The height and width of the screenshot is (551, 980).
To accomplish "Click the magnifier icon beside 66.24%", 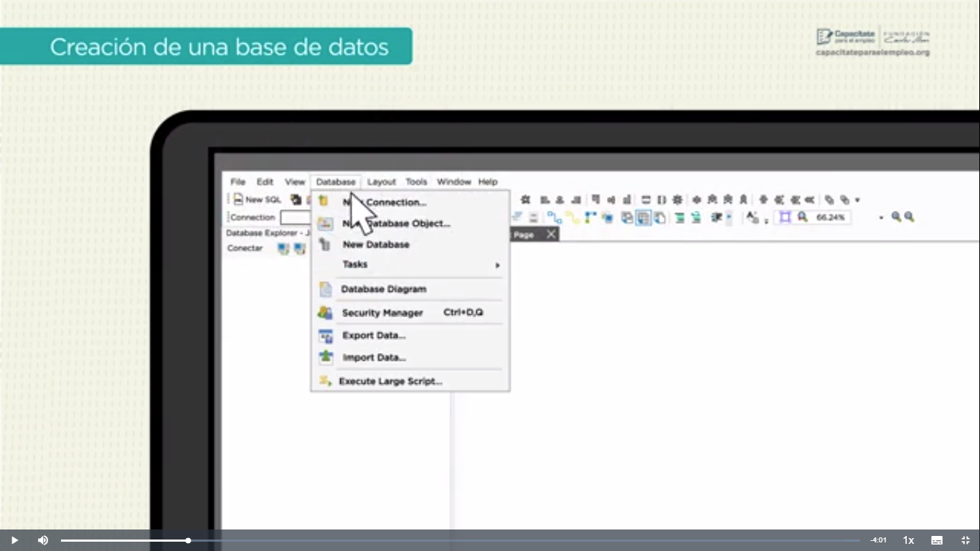I will click(803, 217).
